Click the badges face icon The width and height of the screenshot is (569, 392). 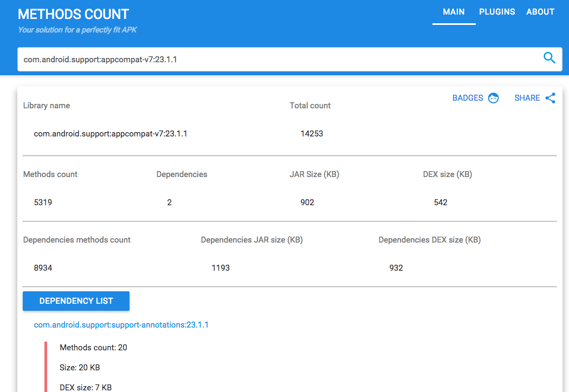pyautogui.click(x=493, y=98)
